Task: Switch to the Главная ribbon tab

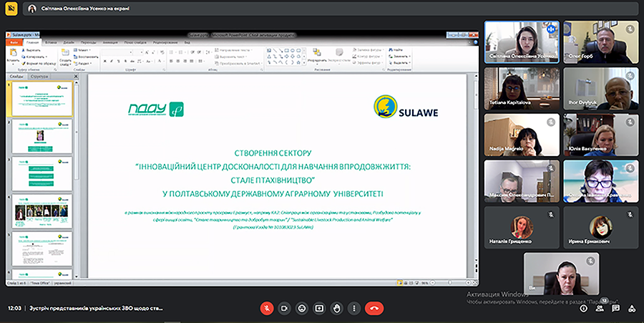Action: coord(32,42)
